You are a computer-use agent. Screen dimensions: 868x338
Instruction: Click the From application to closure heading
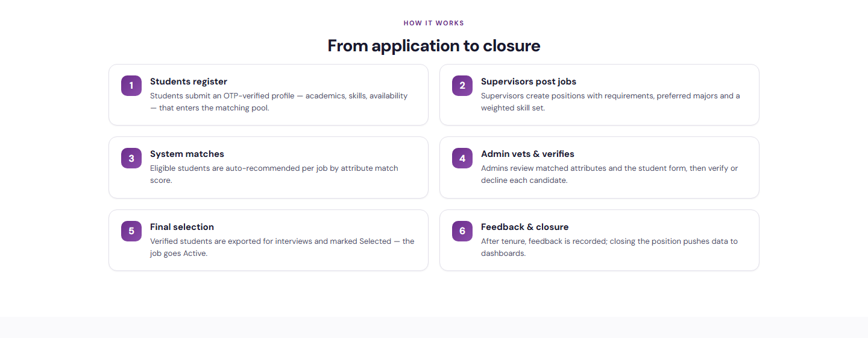pyautogui.click(x=434, y=46)
